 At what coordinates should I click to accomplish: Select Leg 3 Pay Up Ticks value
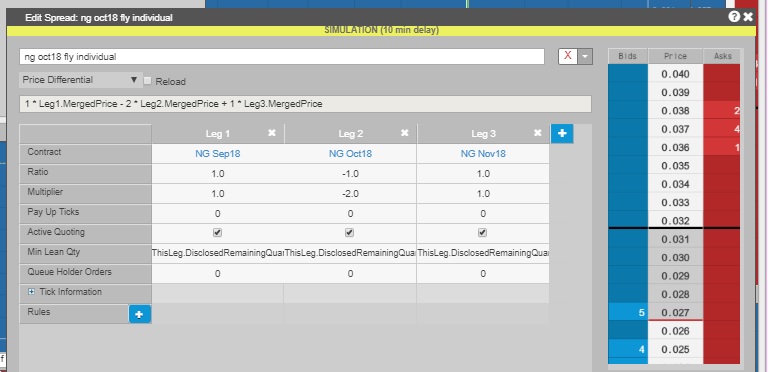coord(483,214)
